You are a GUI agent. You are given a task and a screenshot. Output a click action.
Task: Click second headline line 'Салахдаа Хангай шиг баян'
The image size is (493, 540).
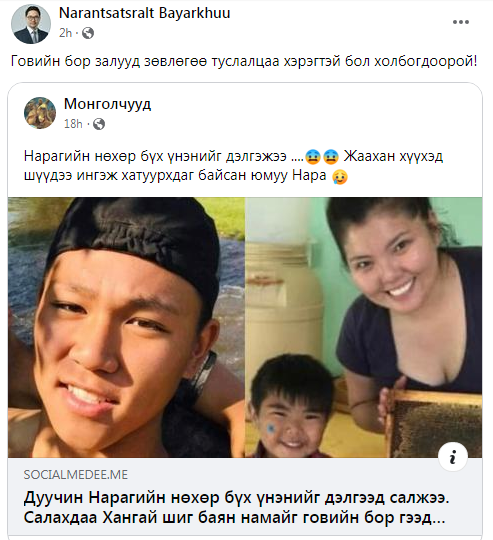tap(234, 517)
